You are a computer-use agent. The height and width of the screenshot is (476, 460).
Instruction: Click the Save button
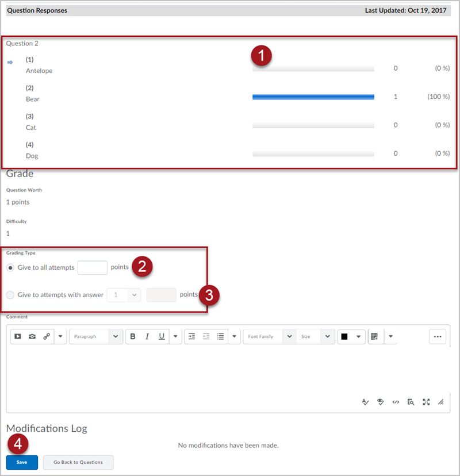click(x=22, y=462)
